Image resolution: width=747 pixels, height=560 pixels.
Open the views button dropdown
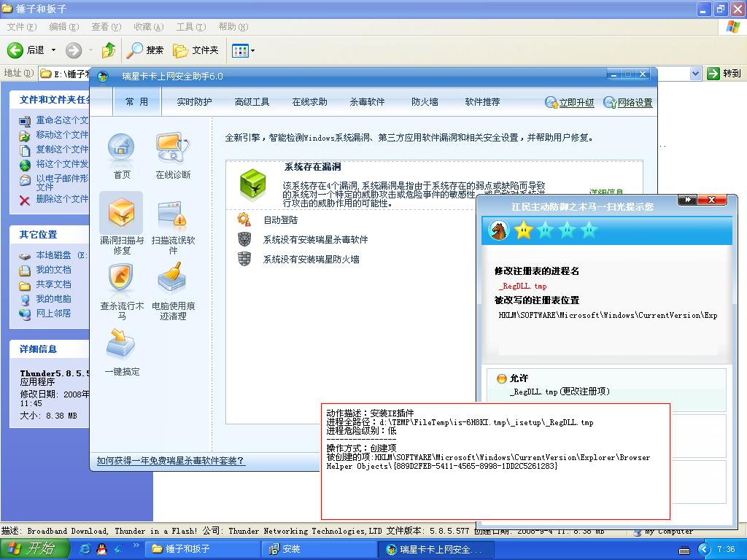(252, 50)
